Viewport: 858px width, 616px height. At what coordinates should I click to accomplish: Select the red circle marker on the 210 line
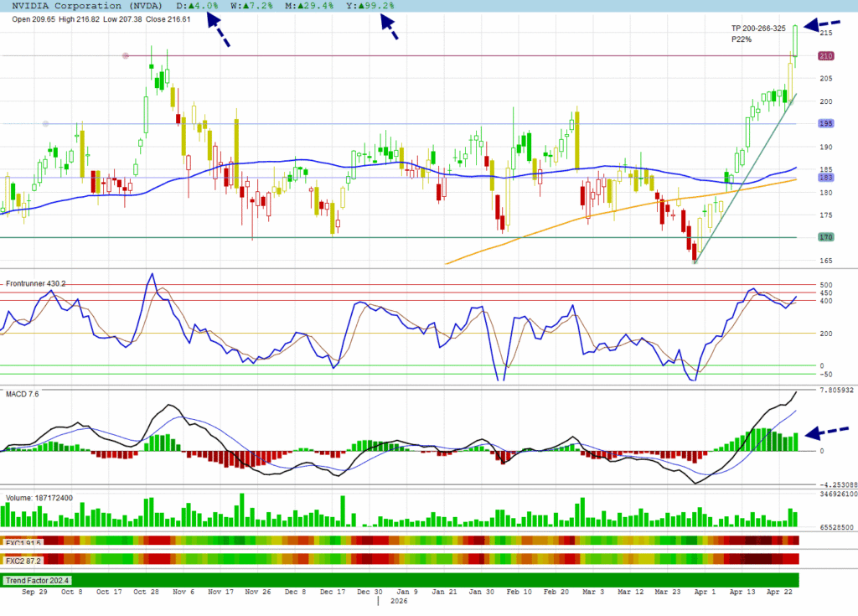pos(126,55)
